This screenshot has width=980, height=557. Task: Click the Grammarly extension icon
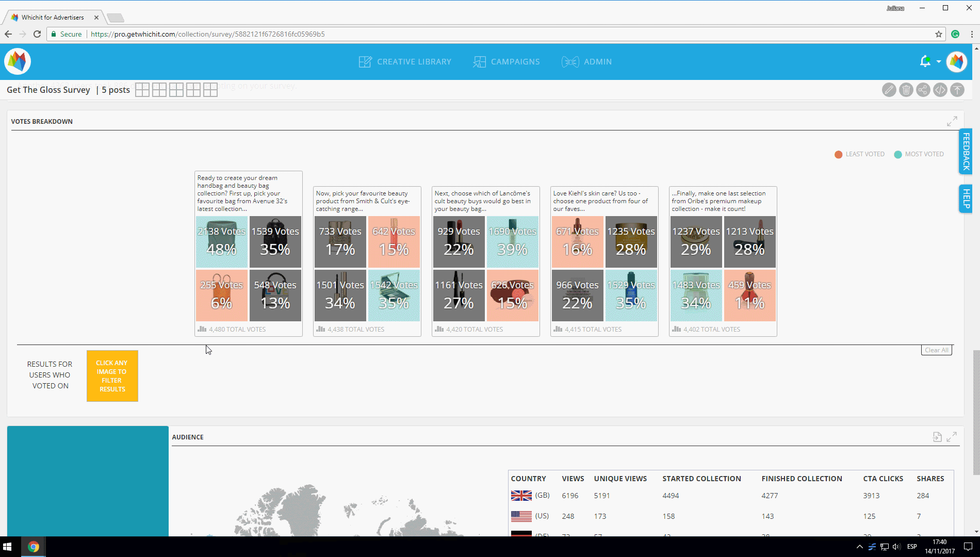(x=955, y=34)
